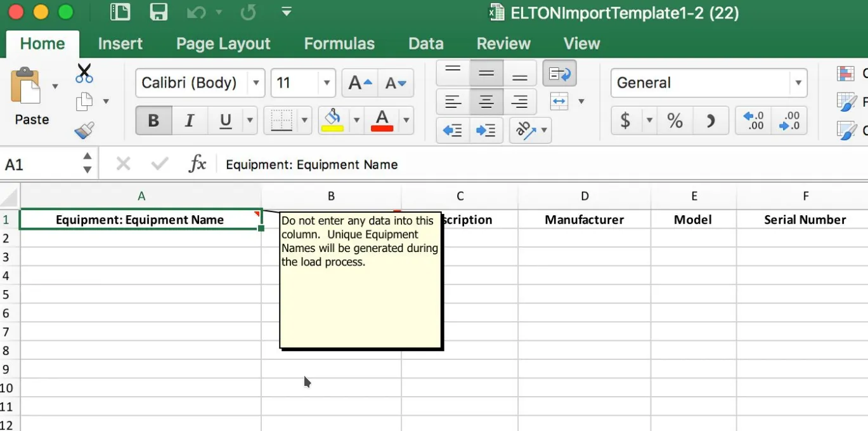Screen dimensions: 868x431
Task: Switch to the Home tab
Action: [x=42, y=44]
